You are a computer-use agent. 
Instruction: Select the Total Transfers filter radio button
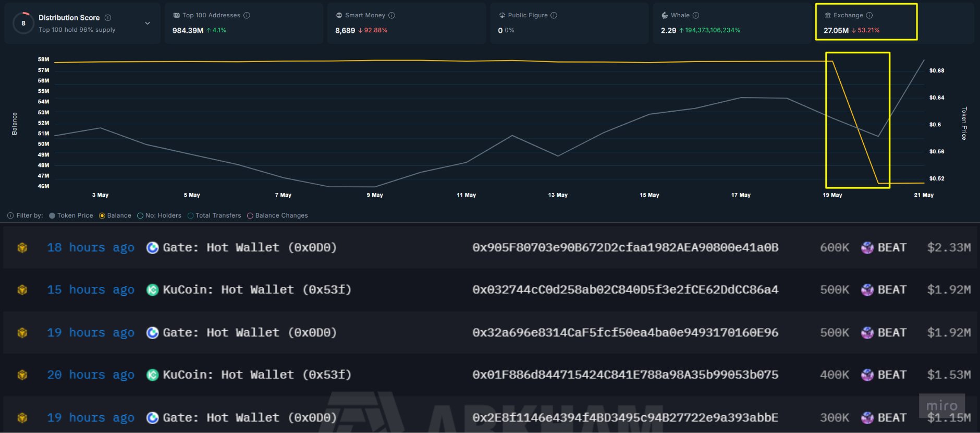click(191, 215)
